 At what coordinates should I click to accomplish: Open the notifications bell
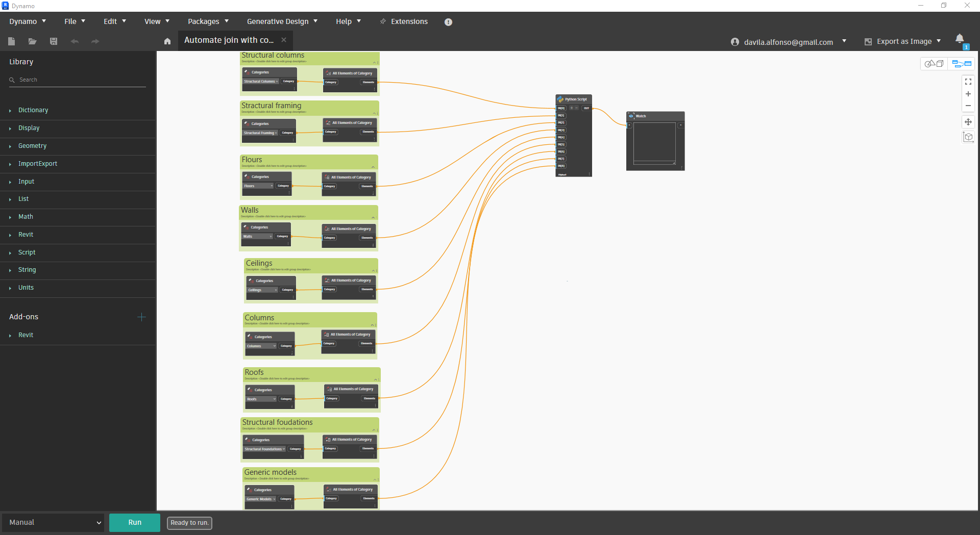tap(960, 39)
